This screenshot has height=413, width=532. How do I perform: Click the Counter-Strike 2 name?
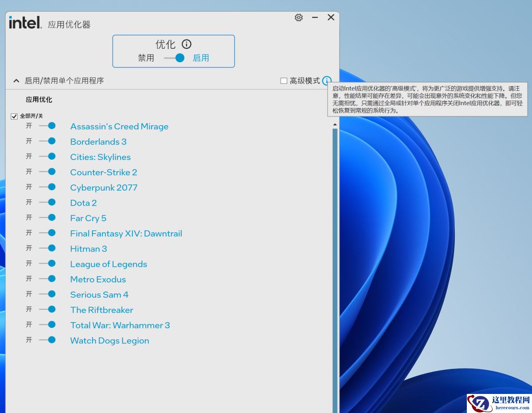(x=104, y=172)
